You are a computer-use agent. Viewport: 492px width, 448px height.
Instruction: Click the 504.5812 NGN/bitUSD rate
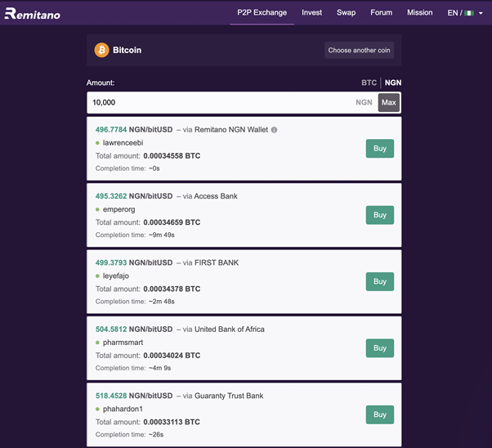coord(134,329)
